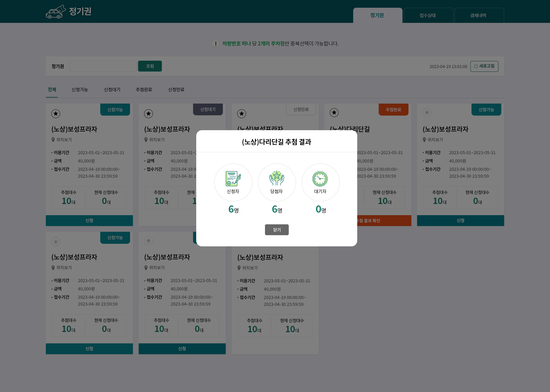This screenshot has height=392, width=550.
Task: Select the 추첨완료 filter tab
Action: [x=144, y=90]
